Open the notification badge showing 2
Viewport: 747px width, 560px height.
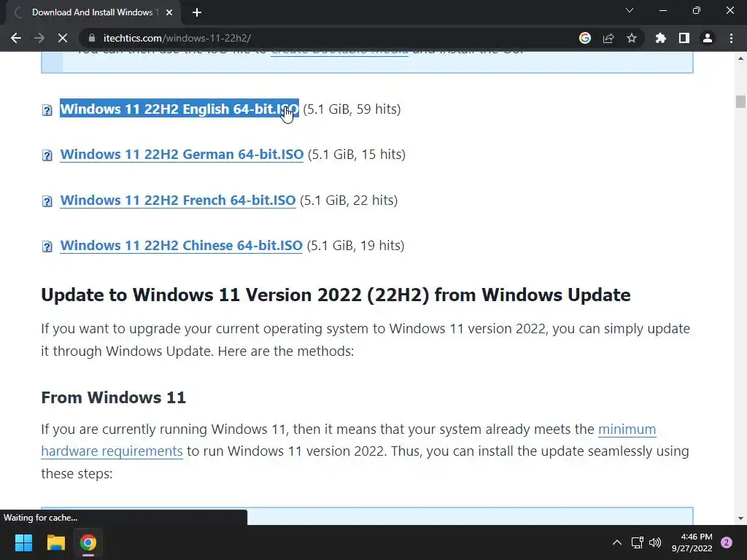tap(727, 542)
